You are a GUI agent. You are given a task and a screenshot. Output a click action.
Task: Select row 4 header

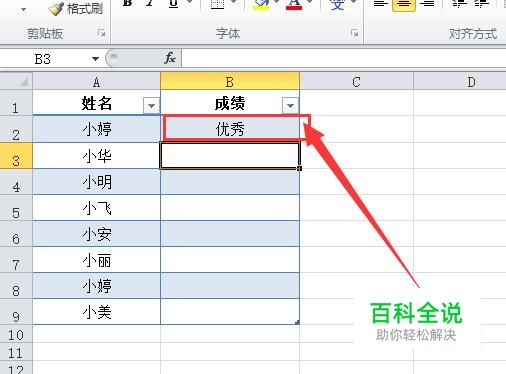[16, 182]
